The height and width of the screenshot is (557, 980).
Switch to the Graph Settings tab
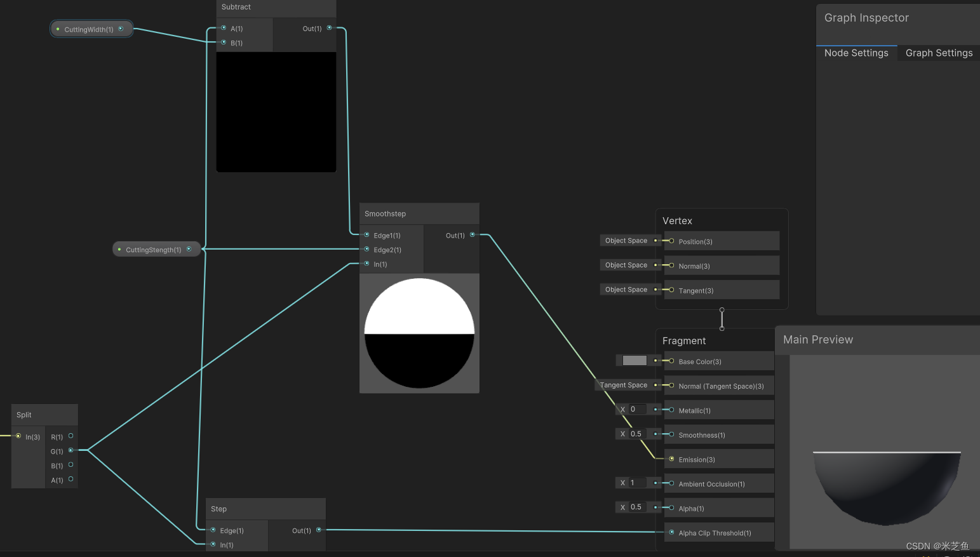[939, 53]
